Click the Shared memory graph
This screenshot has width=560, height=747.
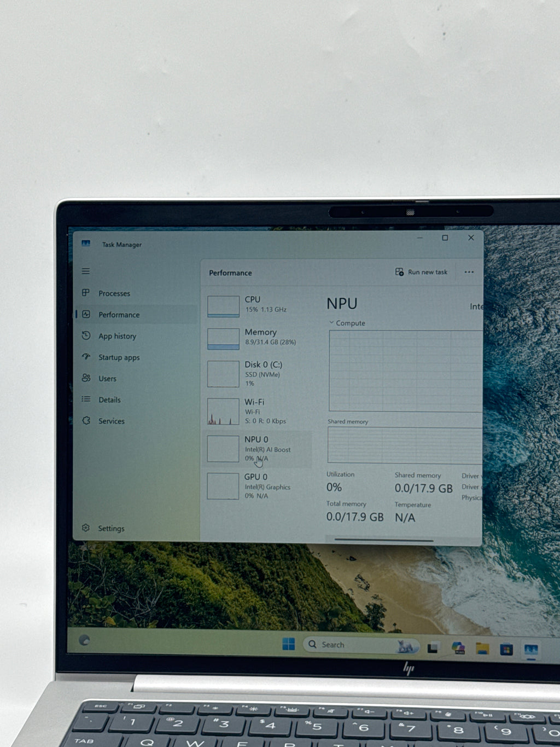[405, 445]
